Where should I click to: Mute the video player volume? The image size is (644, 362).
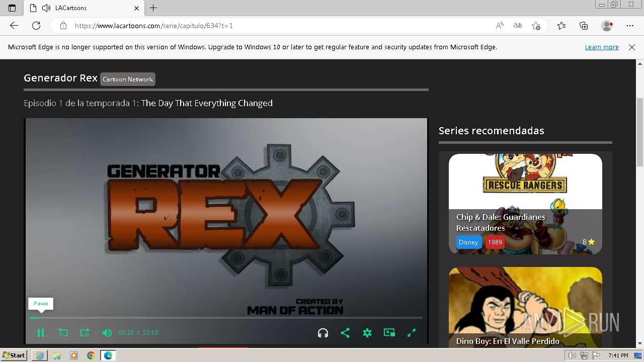tap(107, 333)
